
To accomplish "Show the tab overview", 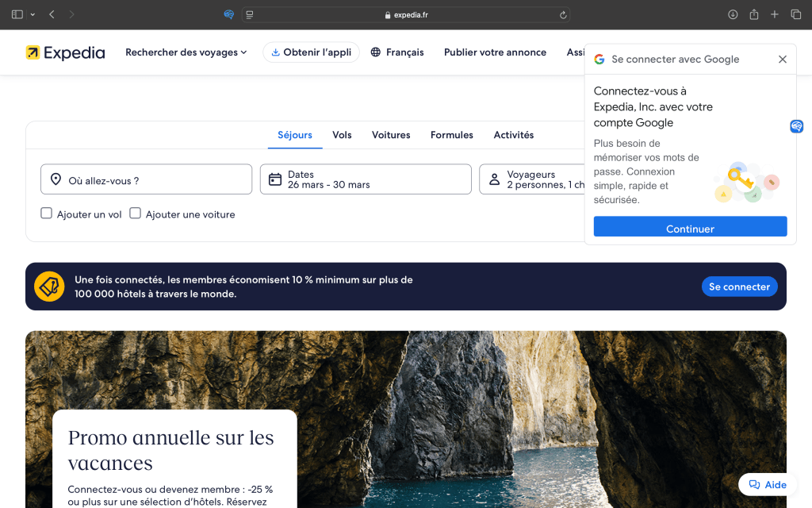I will click(796, 14).
